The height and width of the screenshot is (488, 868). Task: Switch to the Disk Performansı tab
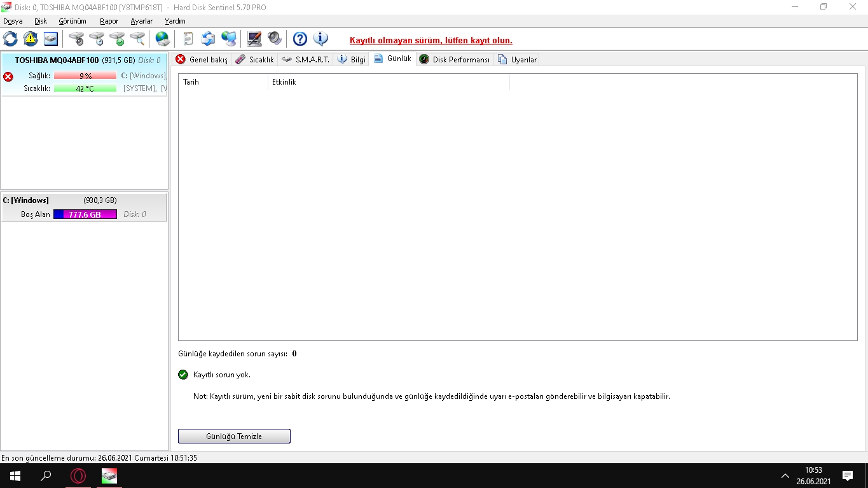pos(455,59)
